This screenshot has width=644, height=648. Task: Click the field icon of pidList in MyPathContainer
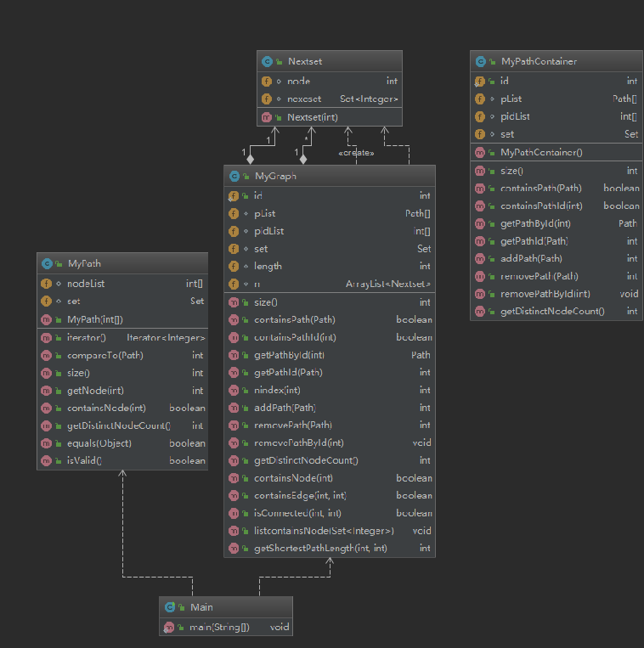(x=480, y=116)
